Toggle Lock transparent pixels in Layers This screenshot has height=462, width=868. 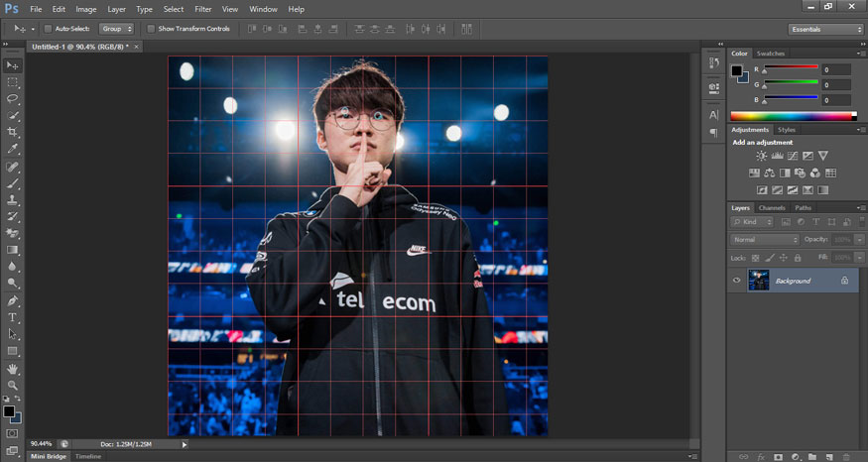[755, 258]
